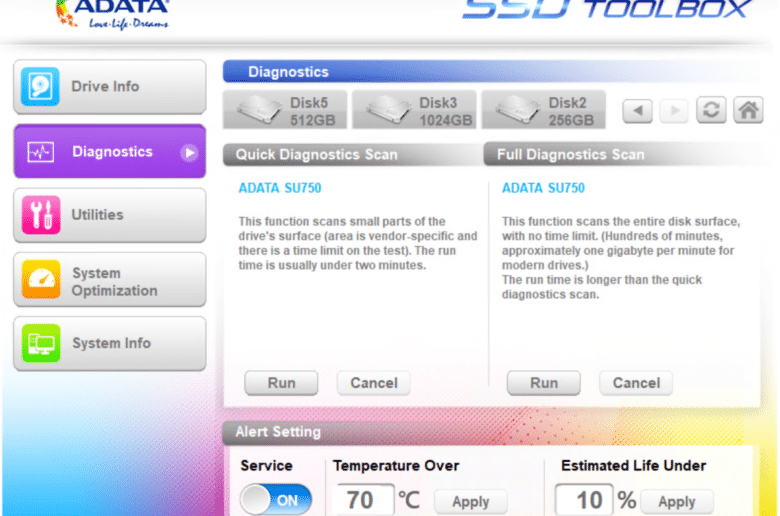Screen dimensions: 780x516
Task: Show previous drives with left arrow
Action: point(638,110)
